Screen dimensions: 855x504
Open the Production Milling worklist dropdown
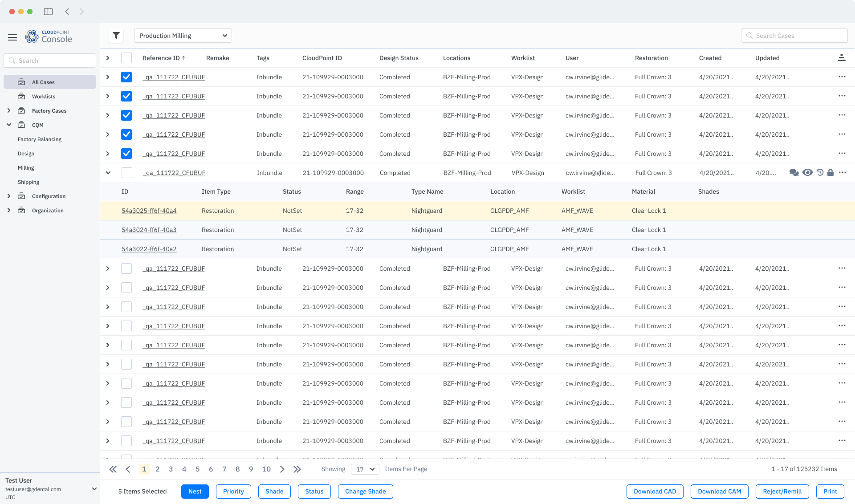click(x=183, y=35)
